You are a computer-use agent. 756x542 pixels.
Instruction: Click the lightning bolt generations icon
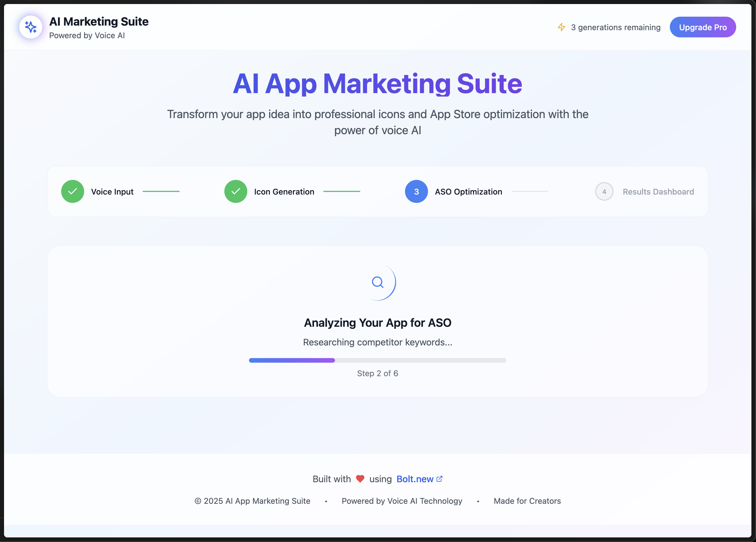561,27
